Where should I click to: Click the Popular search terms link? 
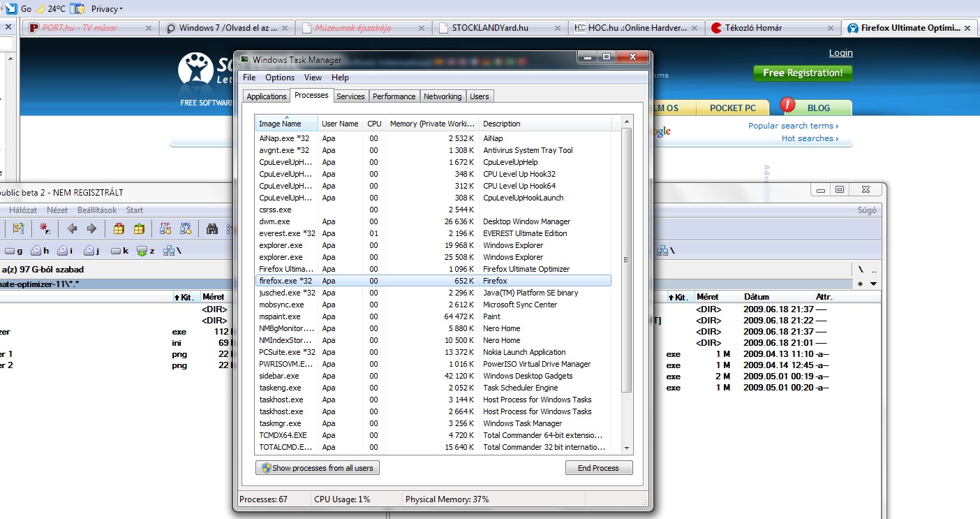click(793, 126)
